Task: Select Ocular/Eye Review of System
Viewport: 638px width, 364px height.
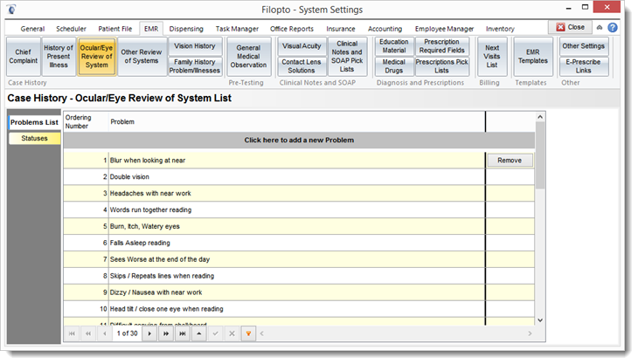Action: tap(97, 57)
